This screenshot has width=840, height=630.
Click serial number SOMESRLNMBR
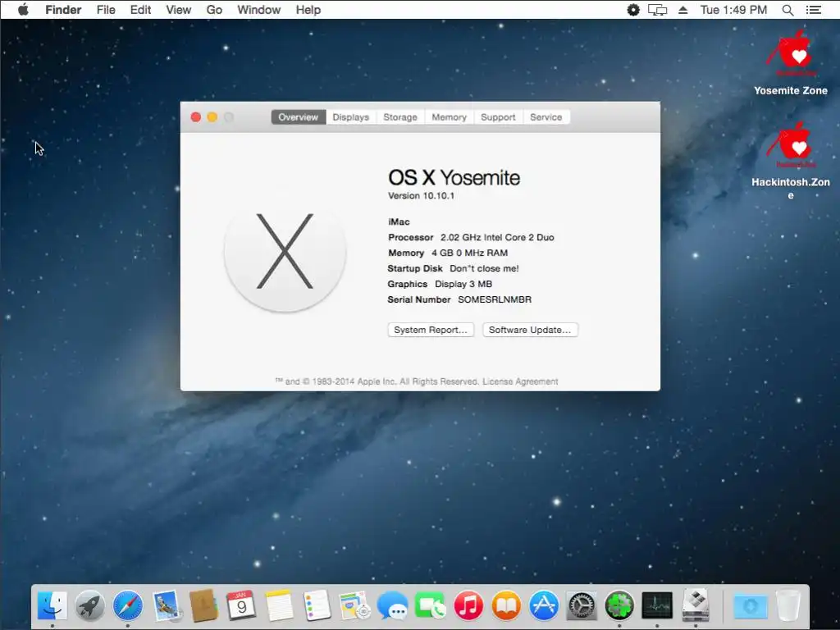click(x=495, y=299)
